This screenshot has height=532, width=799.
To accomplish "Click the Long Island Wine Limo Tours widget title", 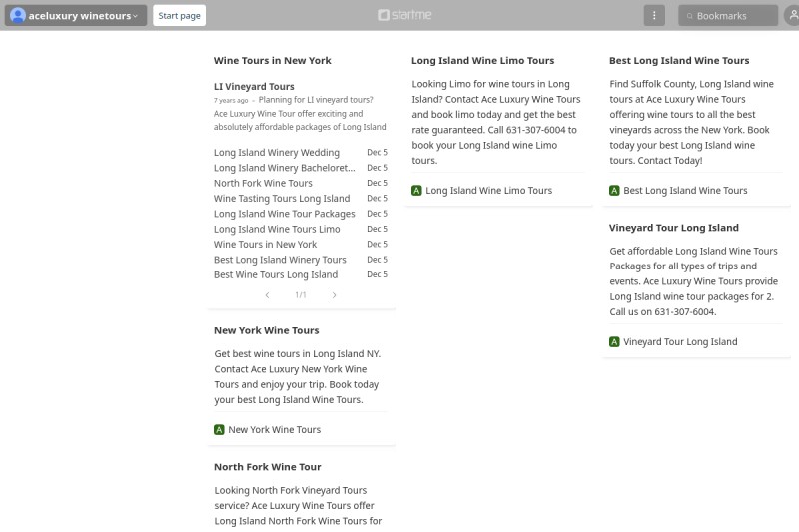I will point(482,60).
